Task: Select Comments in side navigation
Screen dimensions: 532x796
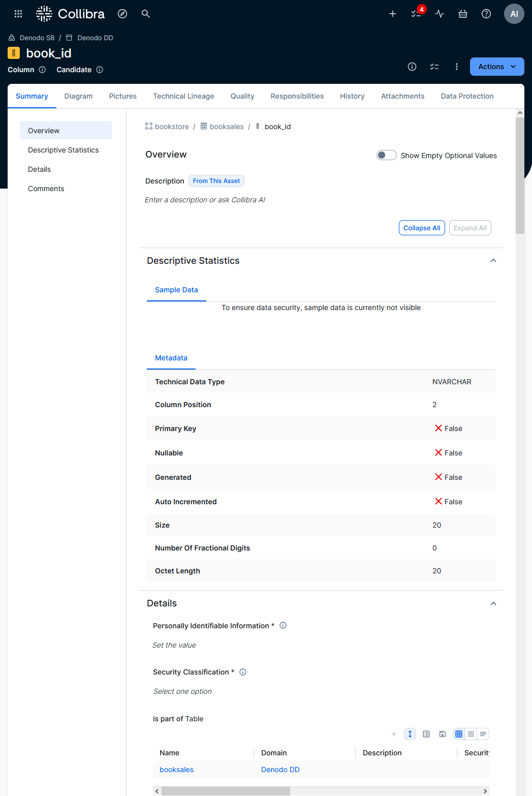Action: click(x=66, y=189)
